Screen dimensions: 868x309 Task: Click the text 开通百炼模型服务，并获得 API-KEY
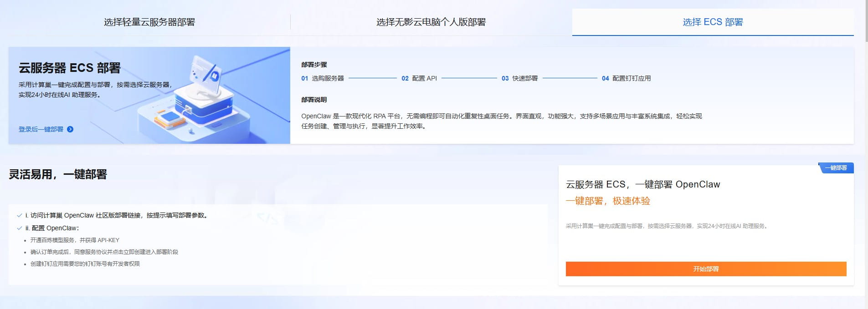[x=75, y=240]
